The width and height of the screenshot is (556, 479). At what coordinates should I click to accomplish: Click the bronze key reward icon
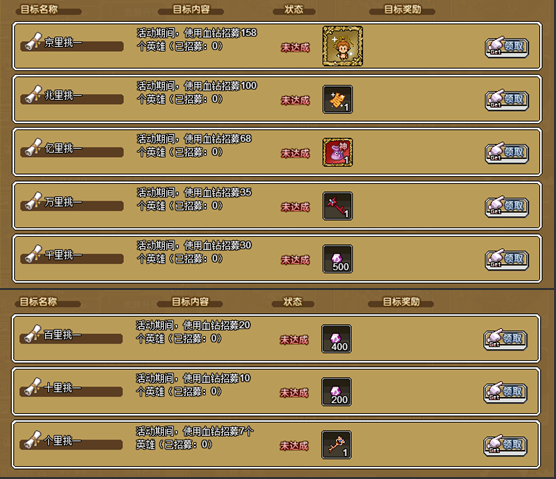[336, 445]
